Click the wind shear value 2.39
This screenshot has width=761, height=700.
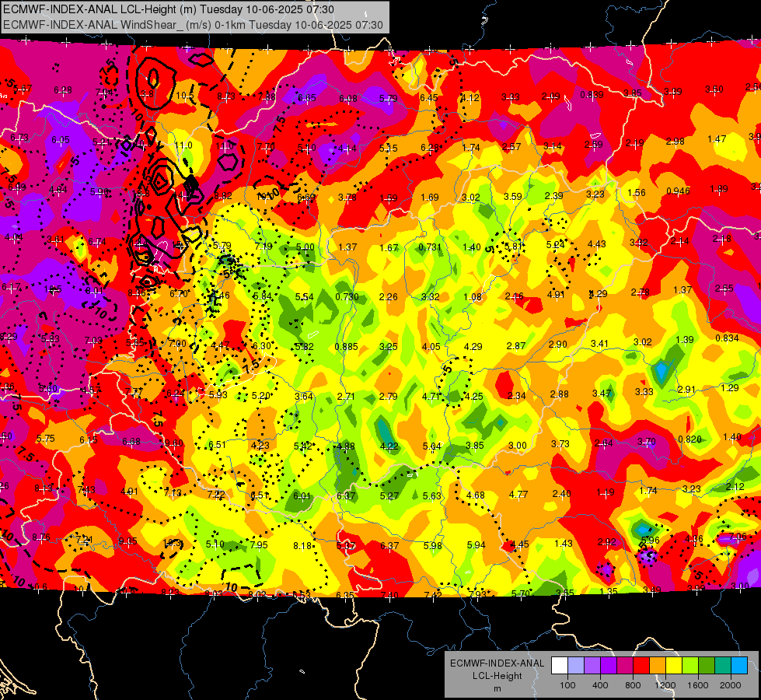pos(553,195)
